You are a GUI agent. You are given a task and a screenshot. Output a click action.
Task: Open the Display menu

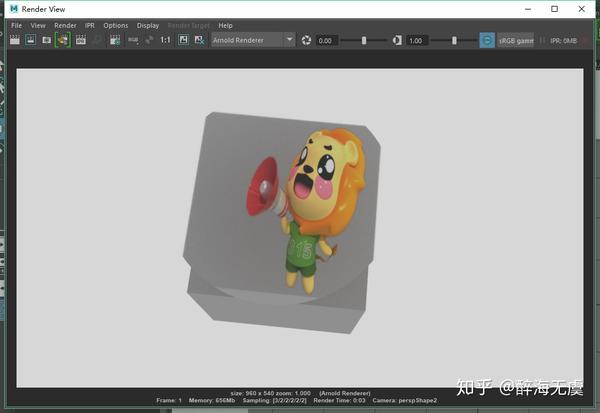(148, 25)
